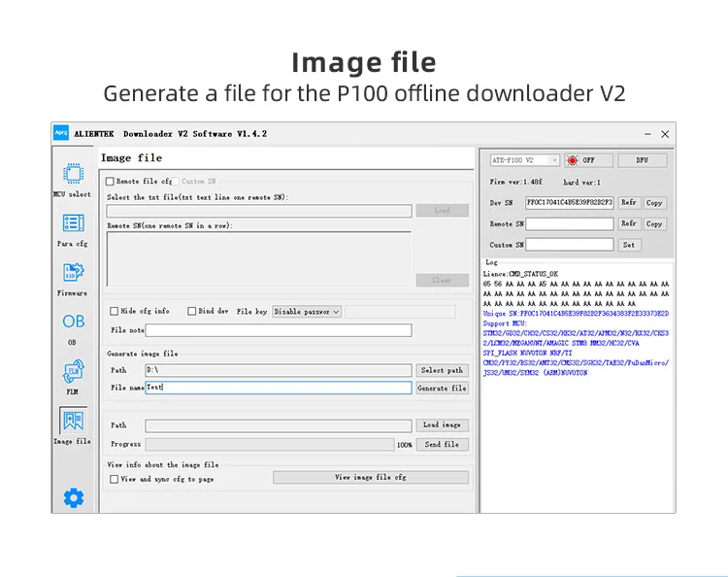Copy the Remote SN value

654,224
